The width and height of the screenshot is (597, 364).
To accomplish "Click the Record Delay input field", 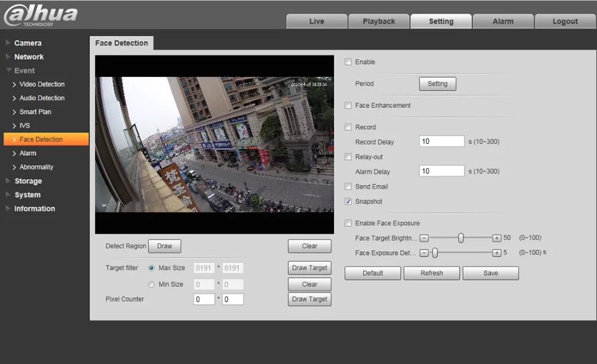I will pyautogui.click(x=441, y=141).
